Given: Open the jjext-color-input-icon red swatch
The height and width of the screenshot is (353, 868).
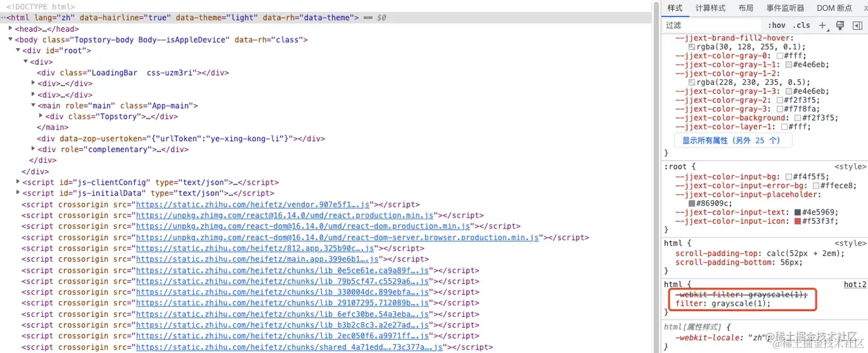Looking at the screenshot, I should pyautogui.click(x=798, y=222).
